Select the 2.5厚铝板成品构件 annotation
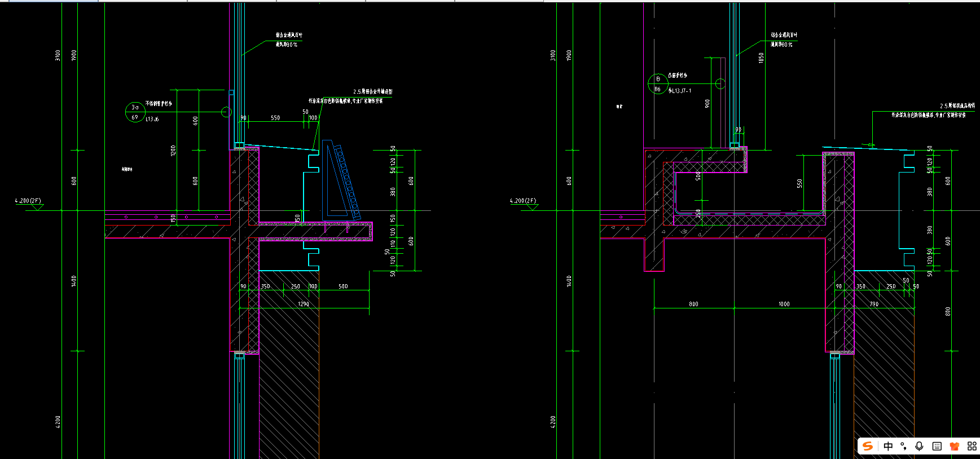 click(957, 106)
